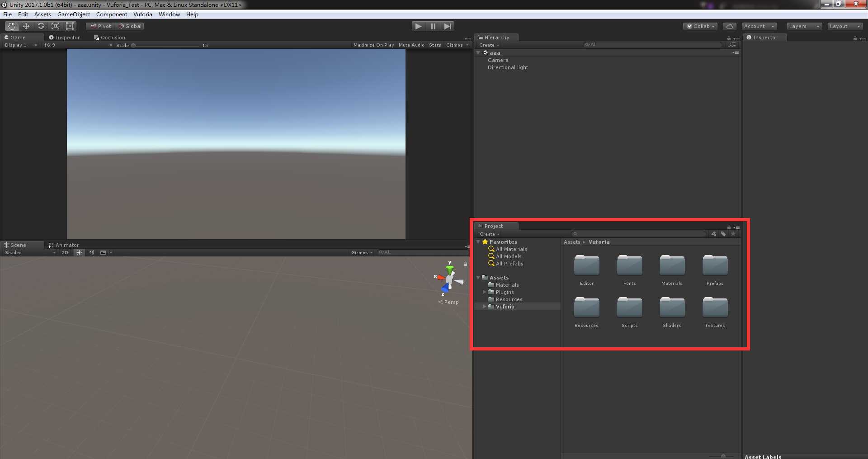The width and height of the screenshot is (868, 459).
Task: Expand the Vuforia folder arrow
Action: pyautogui.click(x=484, y=307)
